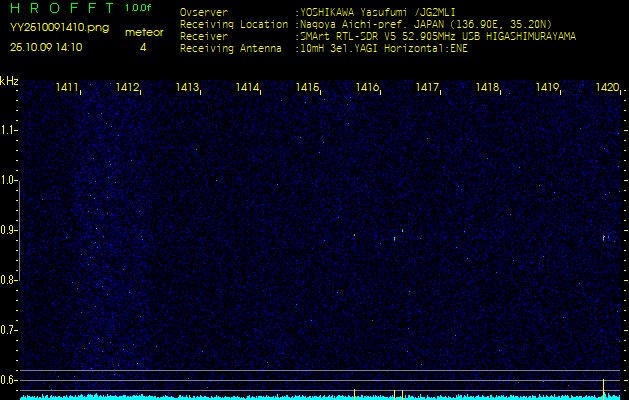Image resolution: width=629 pixels, height=400 pixels.
Task: Click the gray vertical range bar beside 0.9 kHz
Action: (x=19, y=231)
